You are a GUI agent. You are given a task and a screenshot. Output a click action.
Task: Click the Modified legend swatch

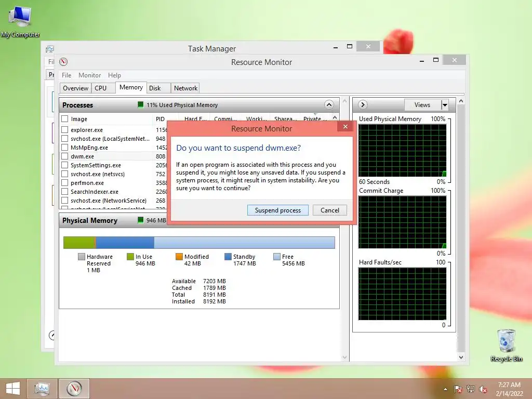[x=179, y=257]
